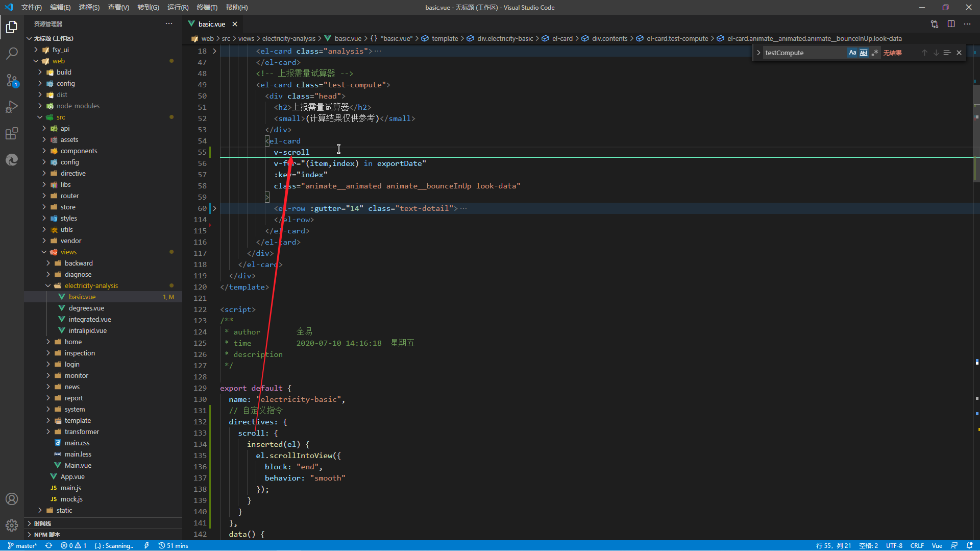Toggle regular expression in find widget
The height and width of the screenshot is (551, 980).
tap(875, 53)
